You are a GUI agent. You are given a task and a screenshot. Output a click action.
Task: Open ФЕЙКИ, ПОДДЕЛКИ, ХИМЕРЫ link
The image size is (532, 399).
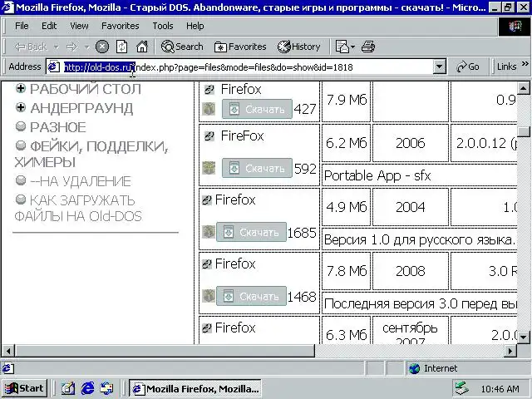click(x=91, y=154)
